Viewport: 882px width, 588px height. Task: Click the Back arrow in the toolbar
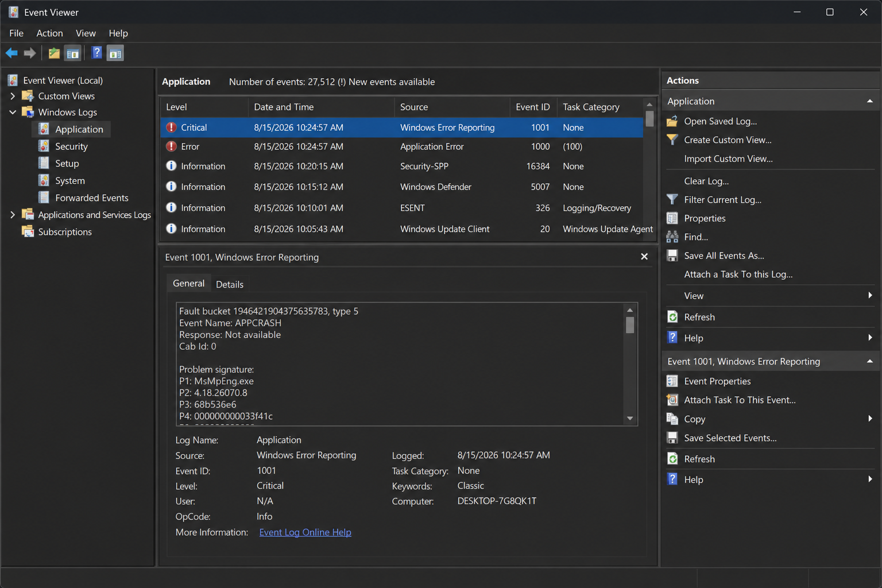[11, 53]
